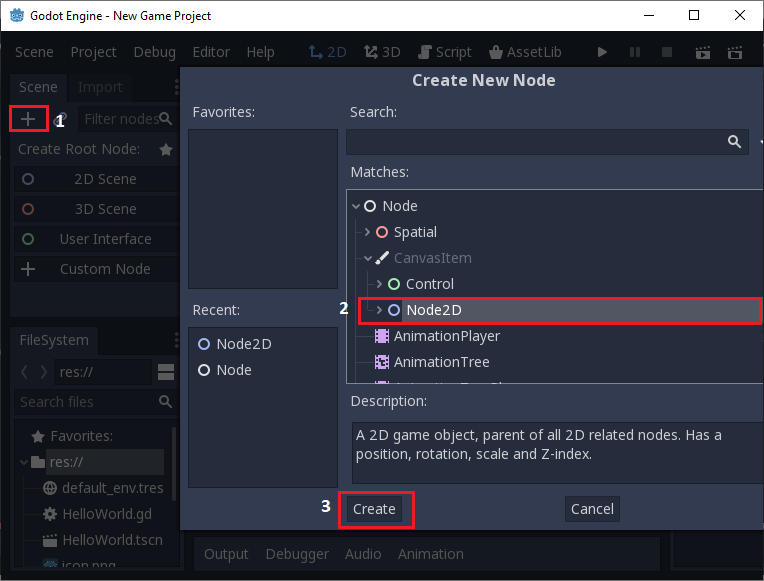Click the blue circle icon beside 2D Scene
Image resolution: width=764 pixels, height=581 pixels.
[x=28, y=179]
